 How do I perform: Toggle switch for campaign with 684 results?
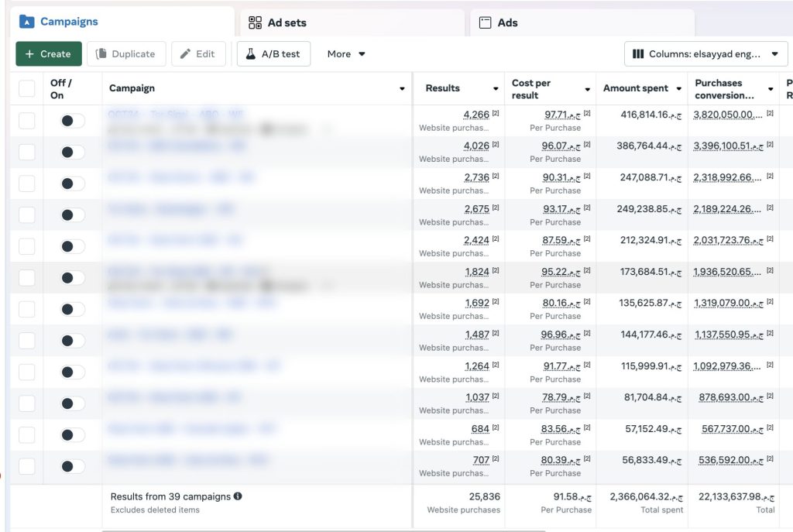click(x=72, y=435)
